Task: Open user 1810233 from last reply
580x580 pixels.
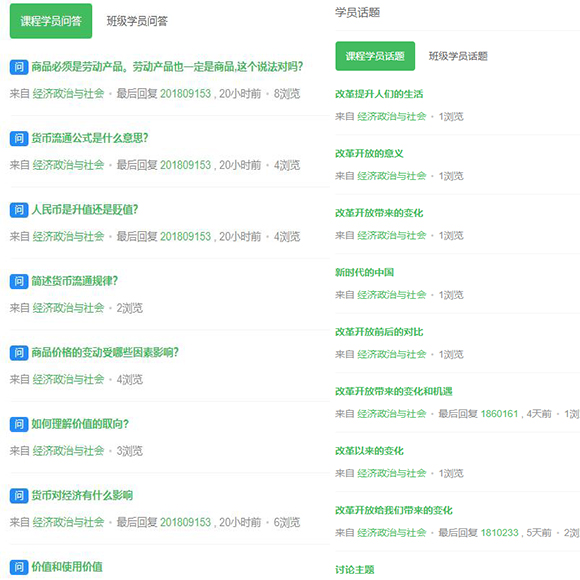Action: coord(499,533)
